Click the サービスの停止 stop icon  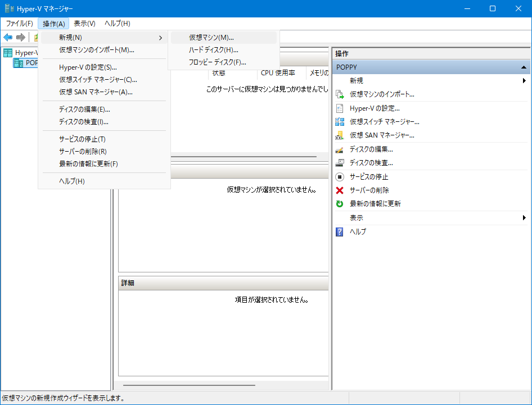coord(340,177)
